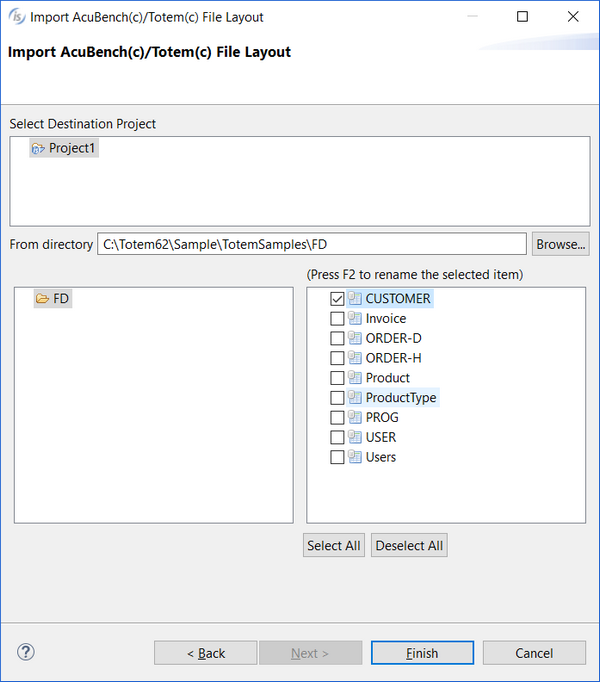The height and width of the screenshot is (682, 600).
Task: Select the Users item label
Action: tap(381, 457)
